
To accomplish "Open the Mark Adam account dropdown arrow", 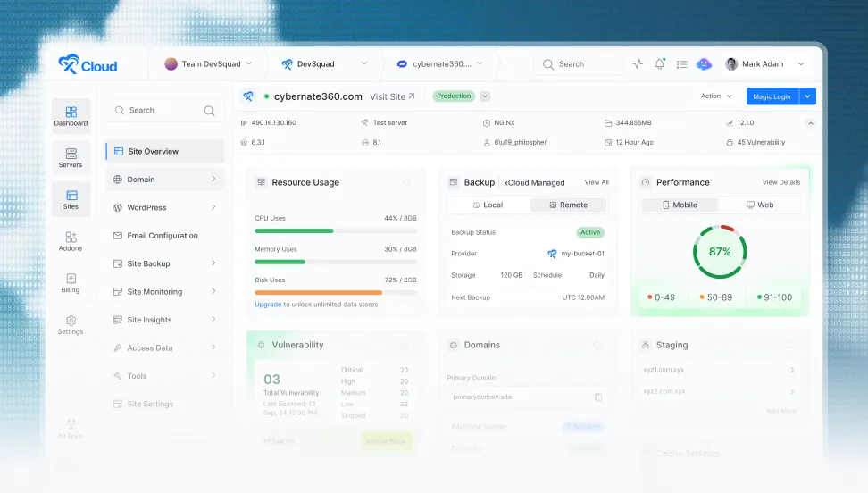I will (x=801, y=63).
